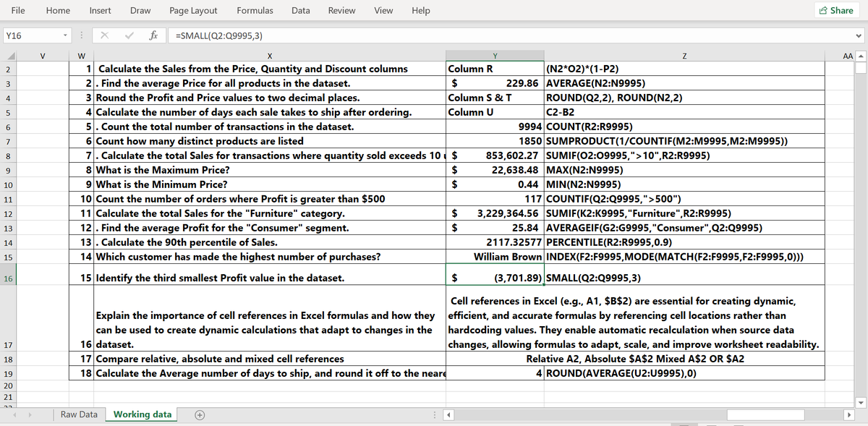Viewport: 868px width, 426px height.
Task: Select column V header
Action: [42, 56]
